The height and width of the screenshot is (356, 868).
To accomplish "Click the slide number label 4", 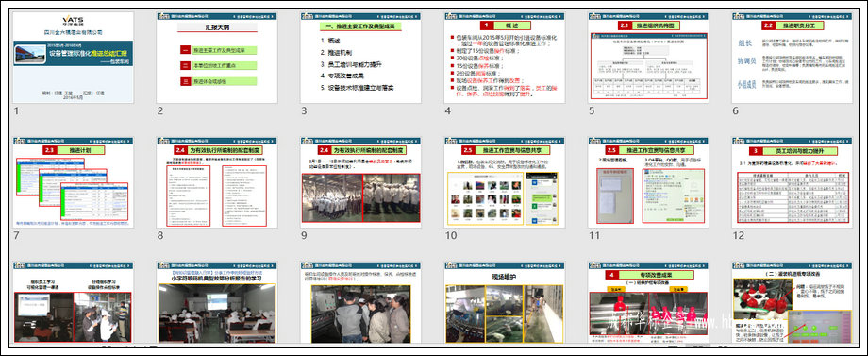I will [x=448, y=111].
